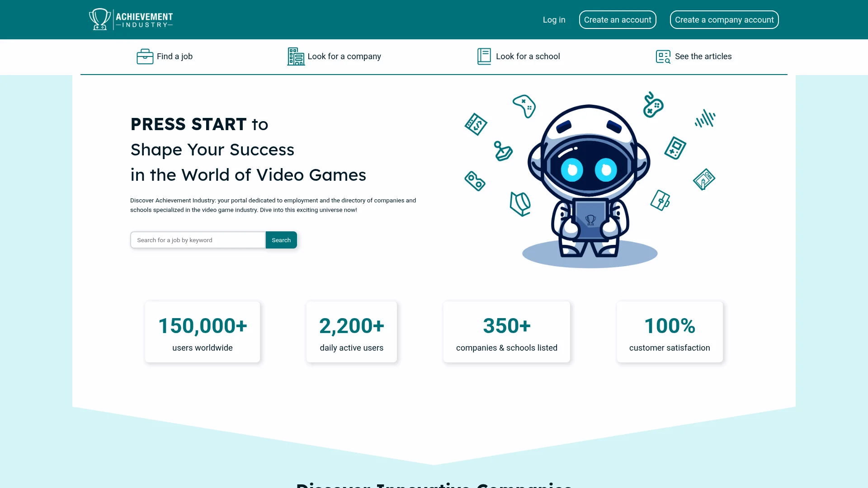
Task: Open See the articles page
Action: [703, 56]
